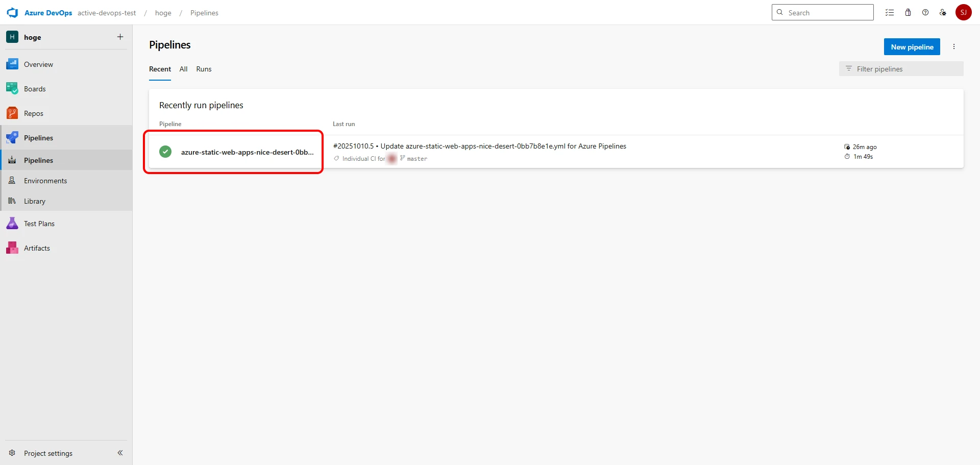Screen dimensions: 980x465
Task: Open the More actions menu beside New pipeline
Action: click(x=953, y=47)
